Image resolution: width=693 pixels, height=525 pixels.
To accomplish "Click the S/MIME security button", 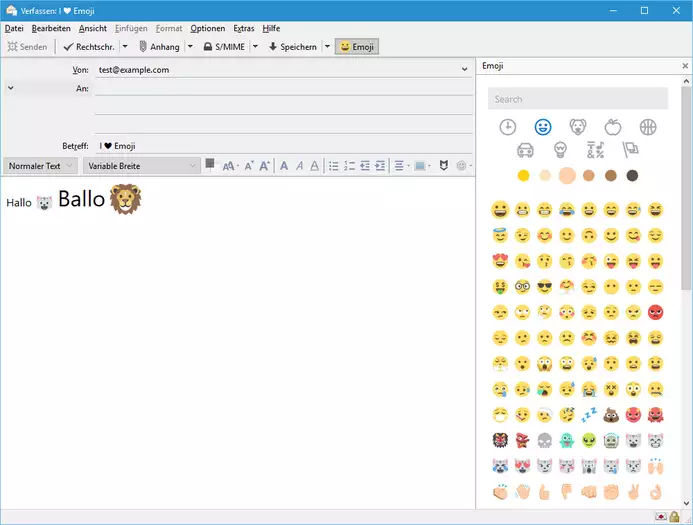I will coord(225,46).
